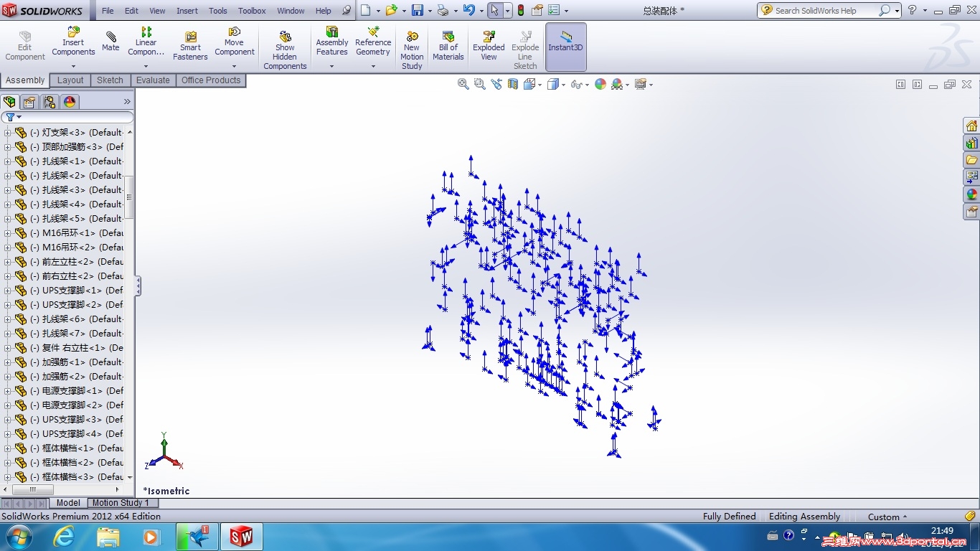Open the File Explorer task pane icon
Screen dimensions: 980x551
[x=972, y=160]
